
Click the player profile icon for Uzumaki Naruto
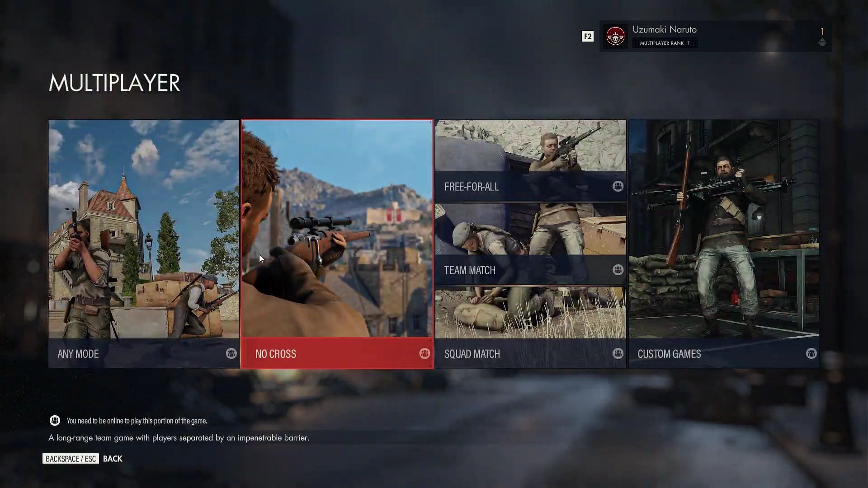pyautogui.click(x=615, y=36)
